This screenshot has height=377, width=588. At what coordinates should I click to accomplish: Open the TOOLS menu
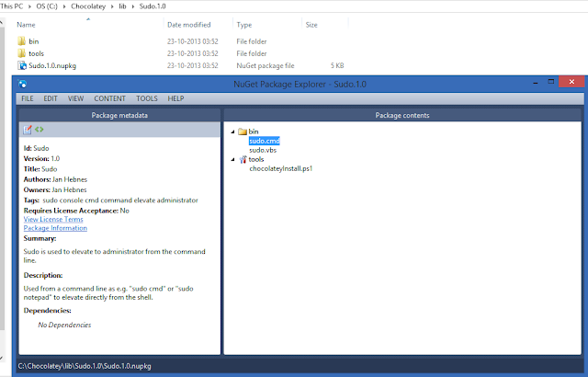coord(147,98)
